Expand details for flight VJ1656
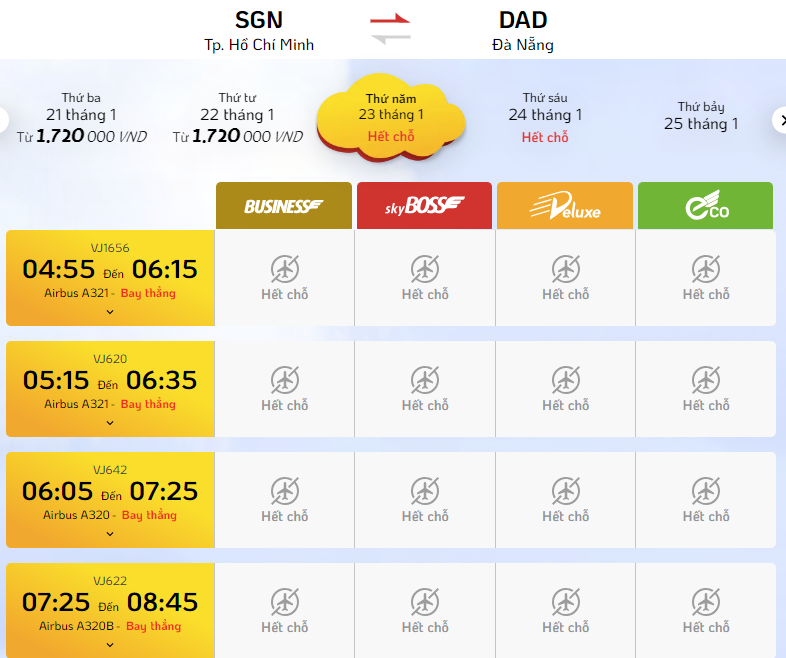 [110, 311]
